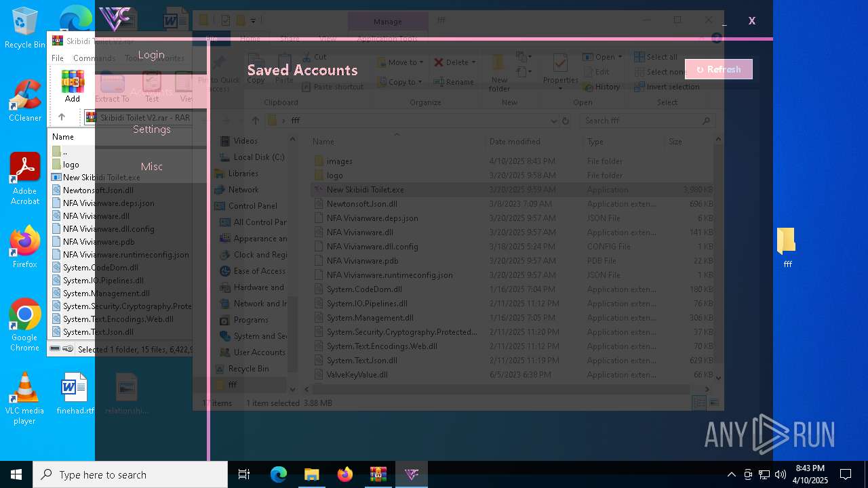Image resolution: width=868 pixels, height=488 pixels.
Task: Show hidden system tray icons
Action: click(x=731, y=474)
